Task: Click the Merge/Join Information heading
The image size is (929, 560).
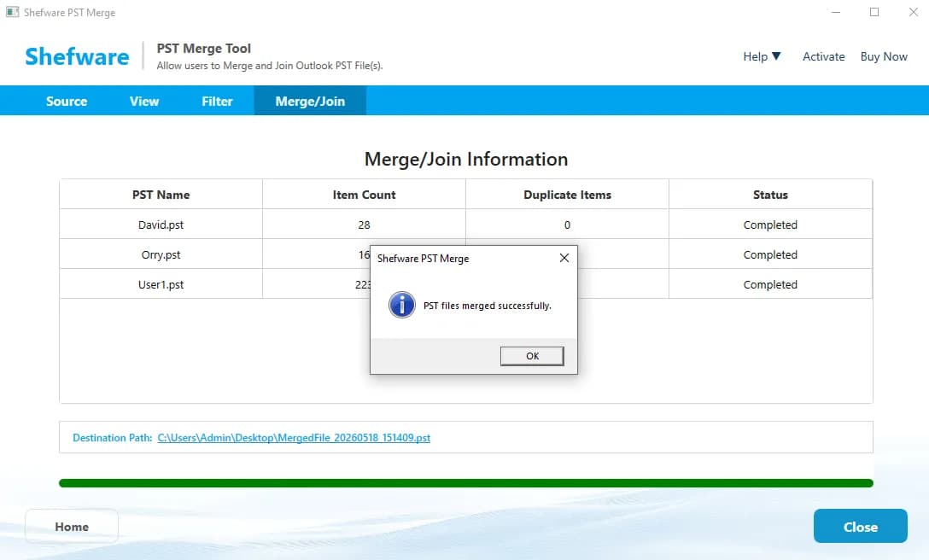Action: (465, 159)
